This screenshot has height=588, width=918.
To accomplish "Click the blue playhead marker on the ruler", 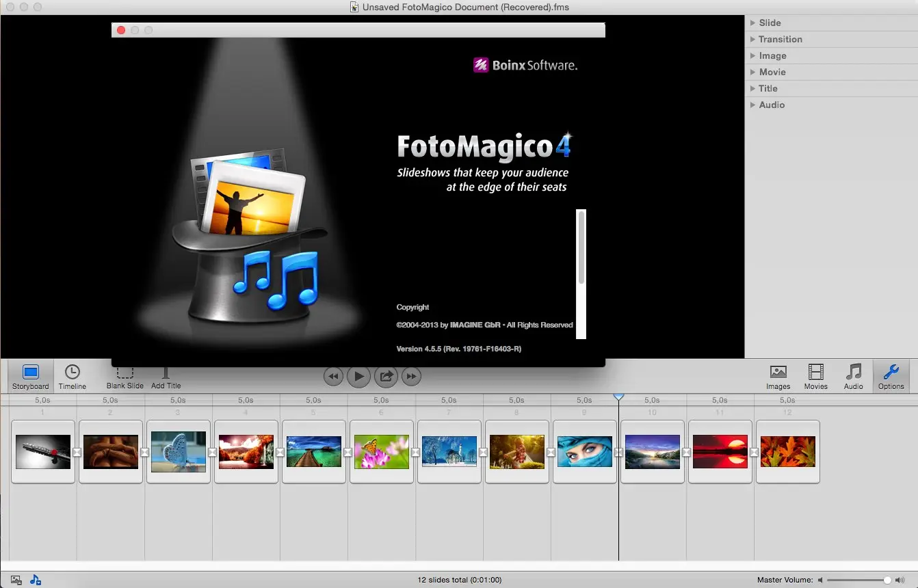I will 618,397.
